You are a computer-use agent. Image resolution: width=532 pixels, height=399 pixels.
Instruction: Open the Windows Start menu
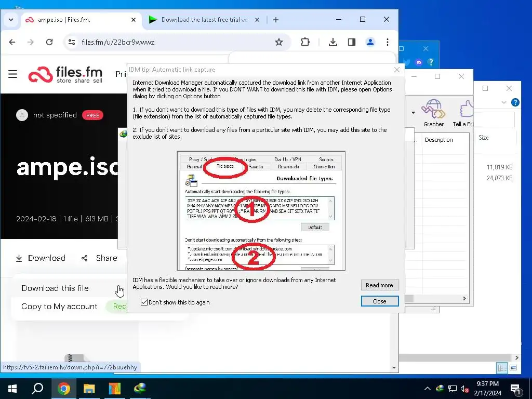click(12, 389)
